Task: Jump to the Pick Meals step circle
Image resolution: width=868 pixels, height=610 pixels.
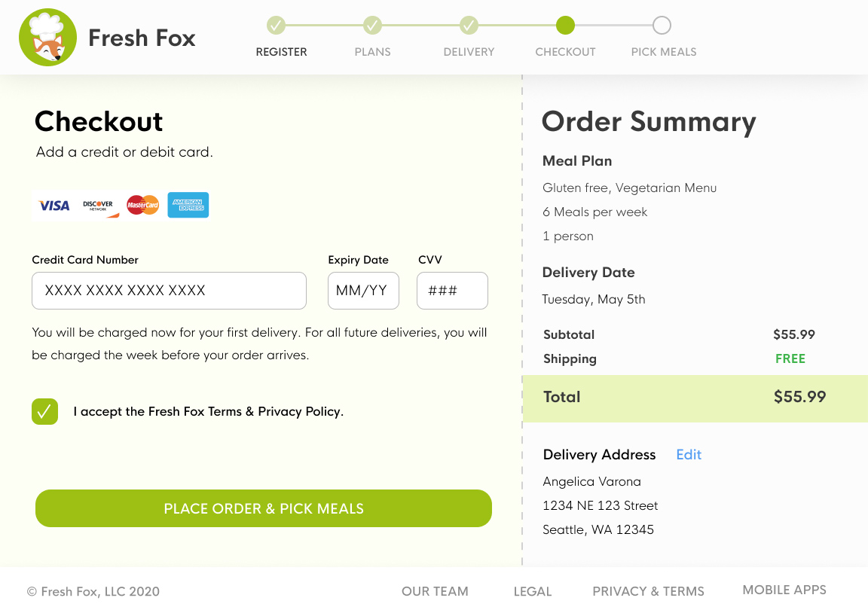Action: [x=662, y=26]
